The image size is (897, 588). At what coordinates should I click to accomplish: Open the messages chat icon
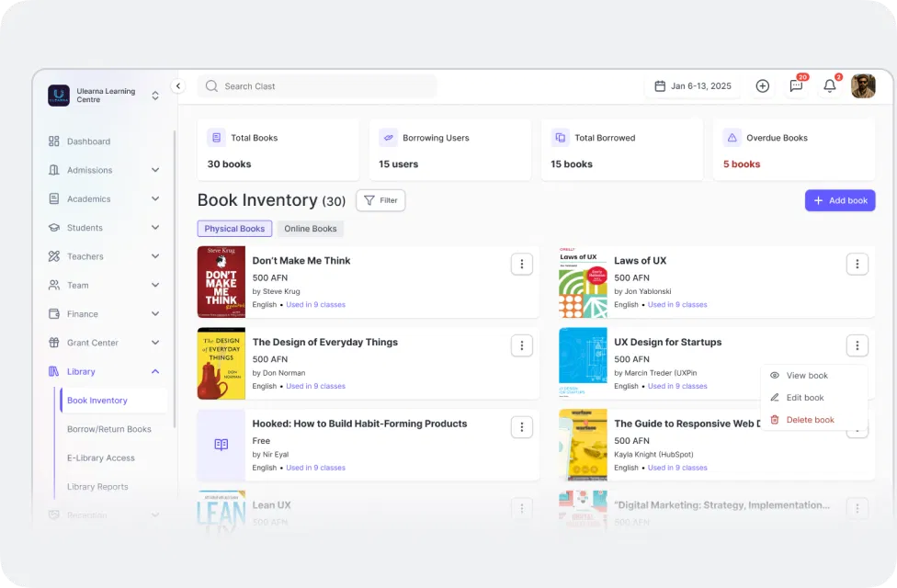(x=796, y=85)
